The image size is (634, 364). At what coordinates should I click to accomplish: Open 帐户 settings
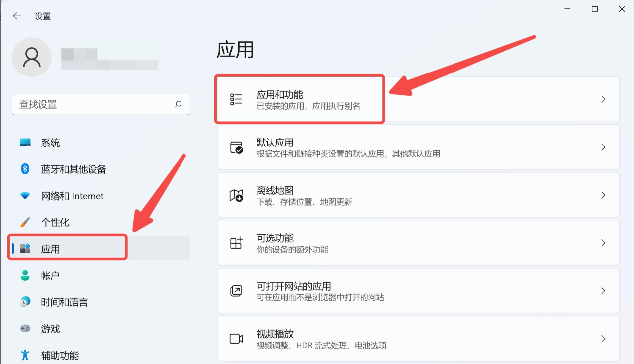(x=50, y=276)
